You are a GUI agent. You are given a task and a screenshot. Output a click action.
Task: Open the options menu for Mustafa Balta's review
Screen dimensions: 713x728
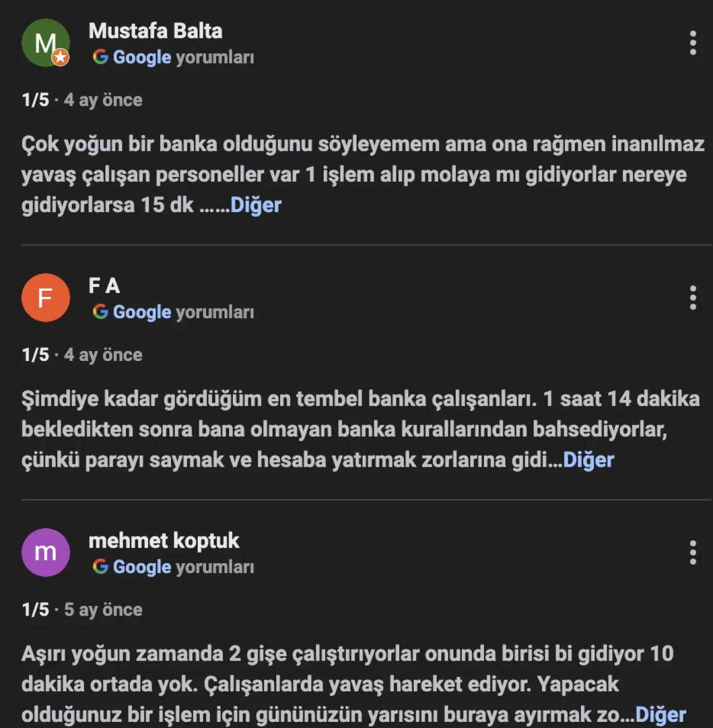(693, 43)
